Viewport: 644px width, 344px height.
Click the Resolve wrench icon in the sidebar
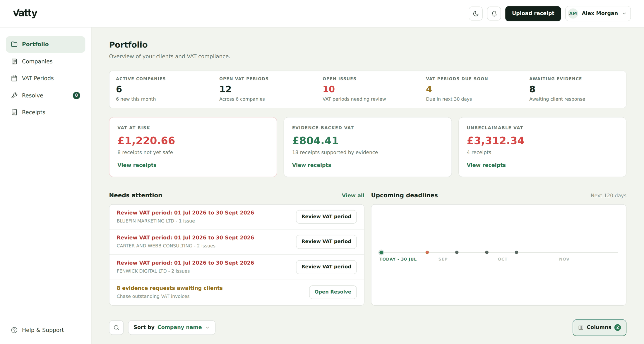(14, 95)
